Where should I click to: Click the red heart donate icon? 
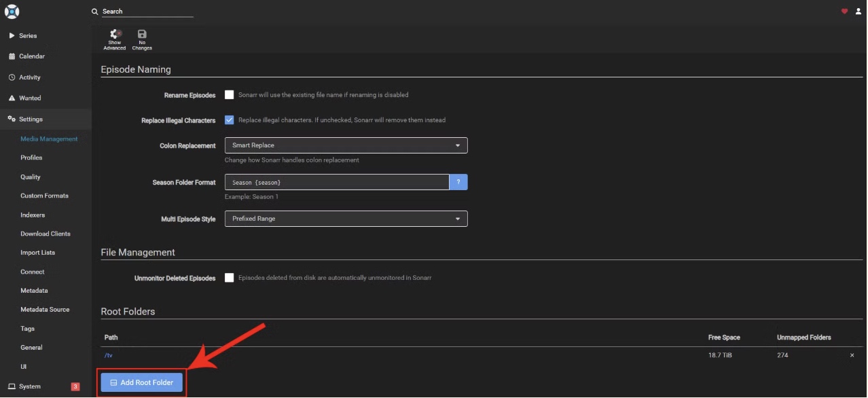pyautogui.click(x=845, y=11)
